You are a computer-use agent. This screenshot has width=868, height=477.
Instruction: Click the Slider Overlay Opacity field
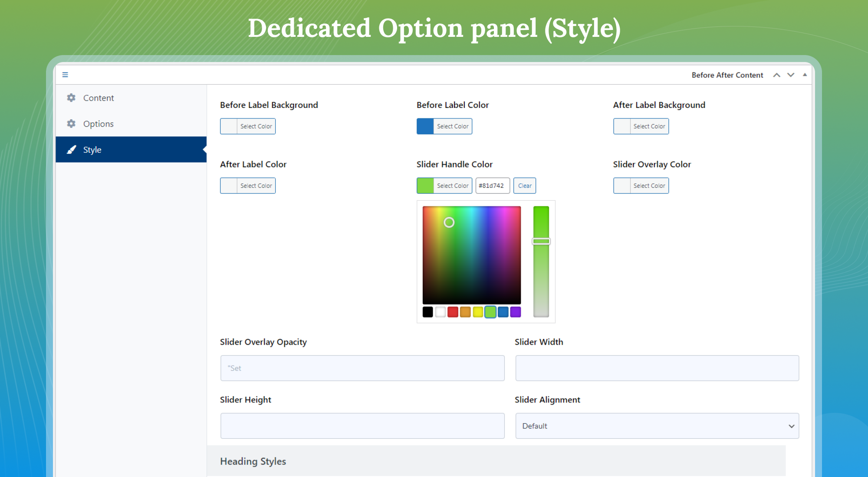[x=362, y=368]
